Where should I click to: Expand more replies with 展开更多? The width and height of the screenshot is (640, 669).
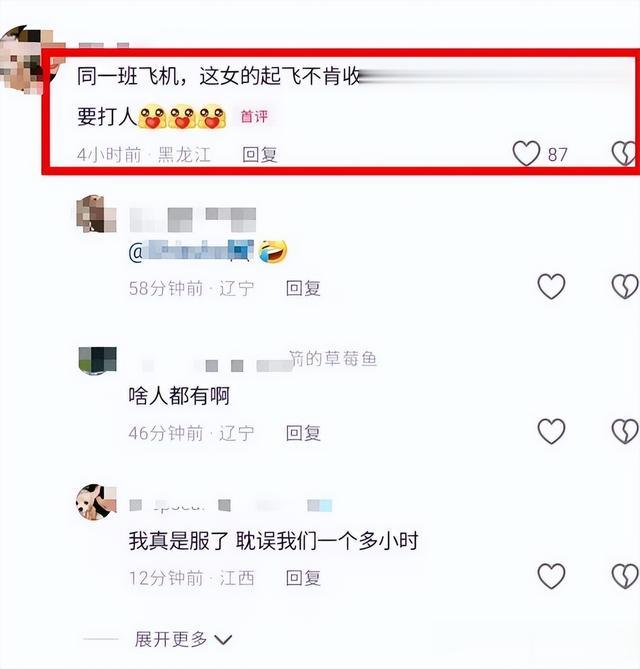tap(171, 639)
